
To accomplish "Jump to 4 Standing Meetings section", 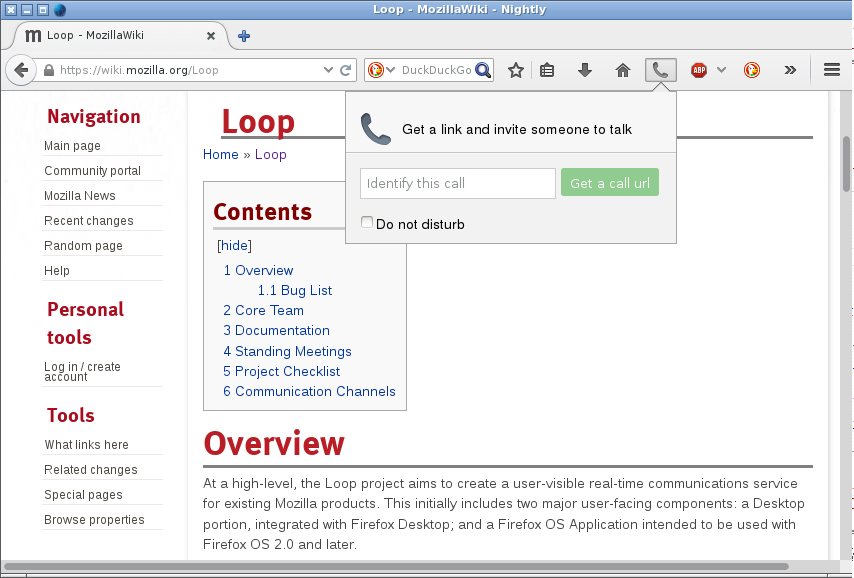I will coord(288,351).
